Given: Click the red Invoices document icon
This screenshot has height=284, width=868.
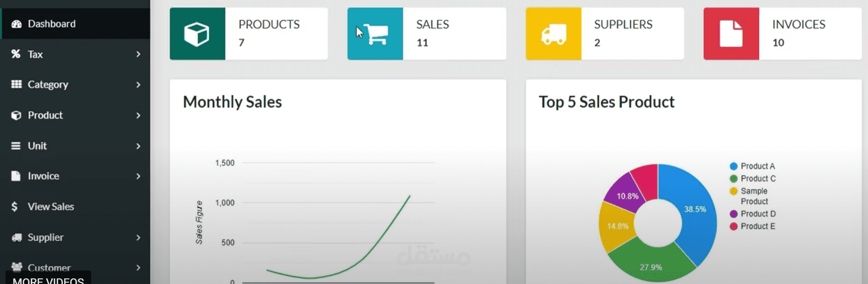Looking at the screenshot, I should [731, 34].
